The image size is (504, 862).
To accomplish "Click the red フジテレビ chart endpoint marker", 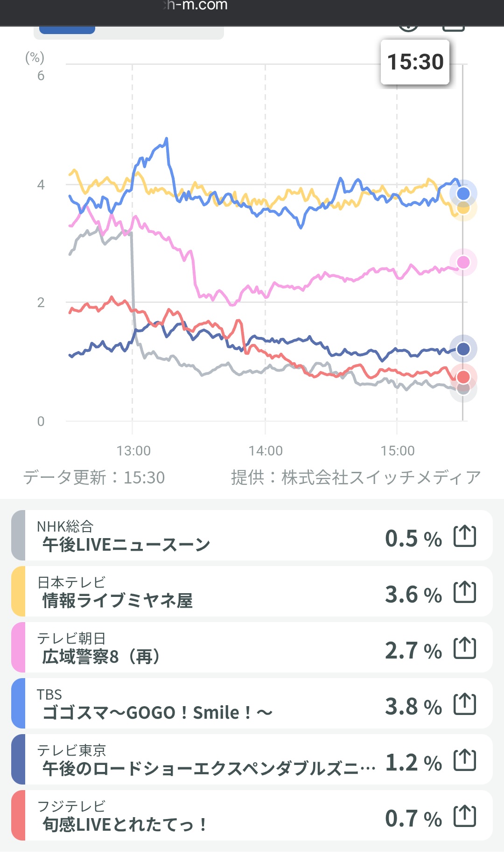I will click(x=463, y=377).
